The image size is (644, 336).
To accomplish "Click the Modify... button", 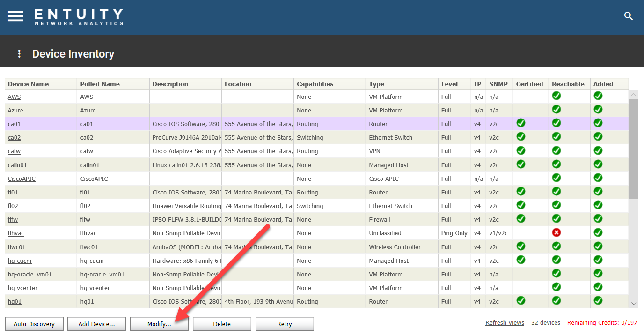I will click(x=159, y=324).
